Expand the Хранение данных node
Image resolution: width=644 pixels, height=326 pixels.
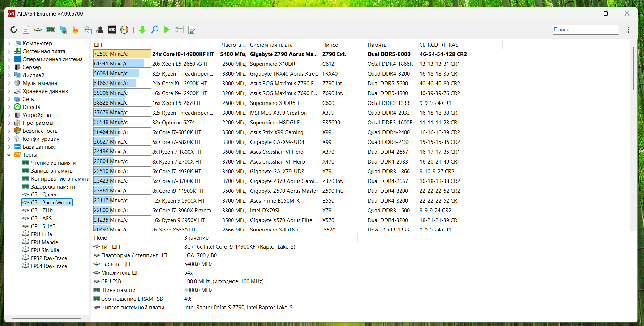point(9,91)
